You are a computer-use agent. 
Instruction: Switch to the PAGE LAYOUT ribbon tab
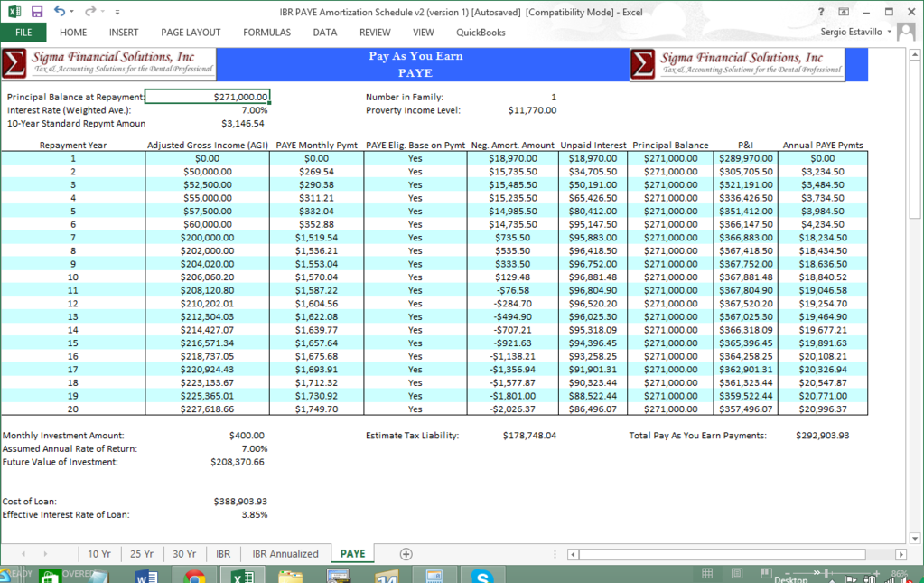click(x=191, y=33)
